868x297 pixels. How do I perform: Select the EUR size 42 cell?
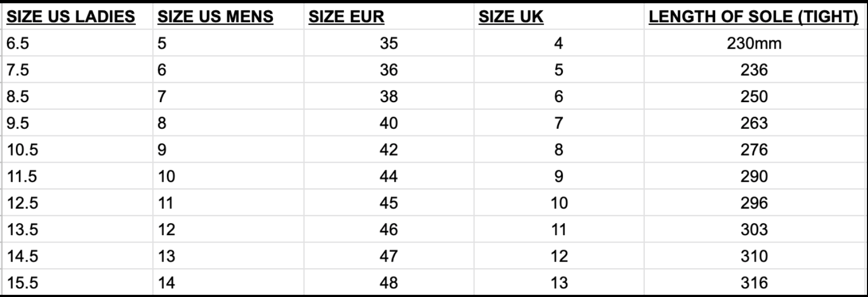(389, 150)
